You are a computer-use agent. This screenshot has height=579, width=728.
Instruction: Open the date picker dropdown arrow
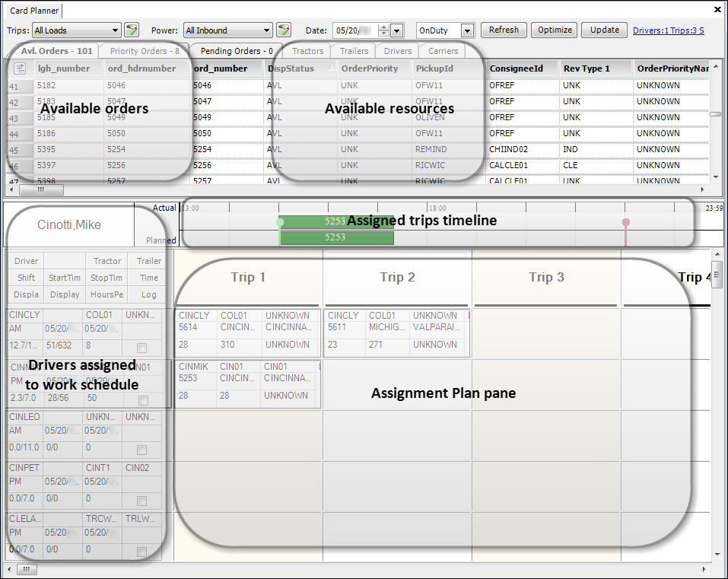396,30
